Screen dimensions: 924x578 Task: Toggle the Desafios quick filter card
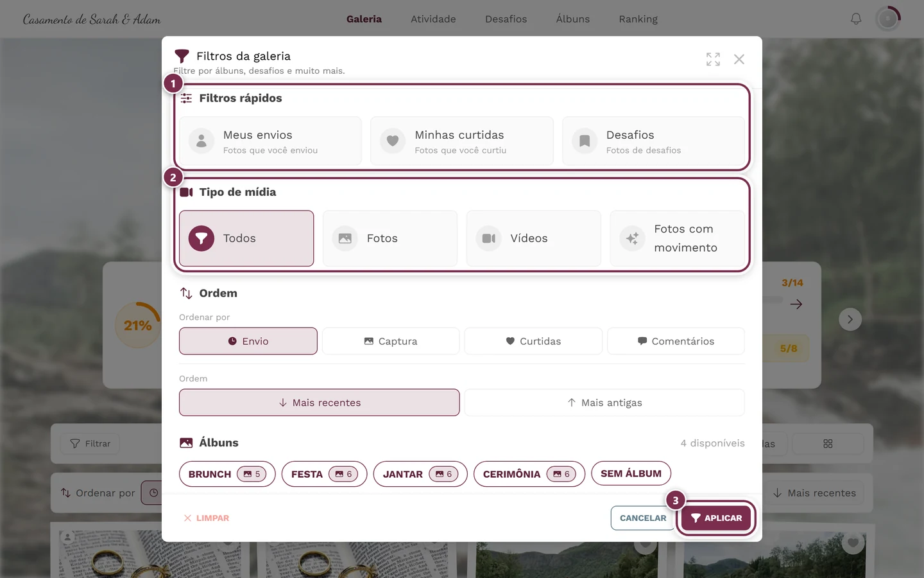coord(653,141)
